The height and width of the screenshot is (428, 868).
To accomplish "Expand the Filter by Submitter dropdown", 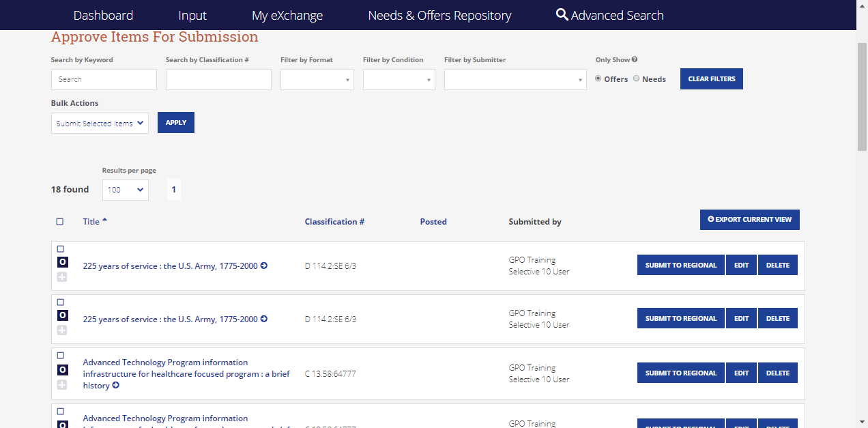I will click(515, 79).
